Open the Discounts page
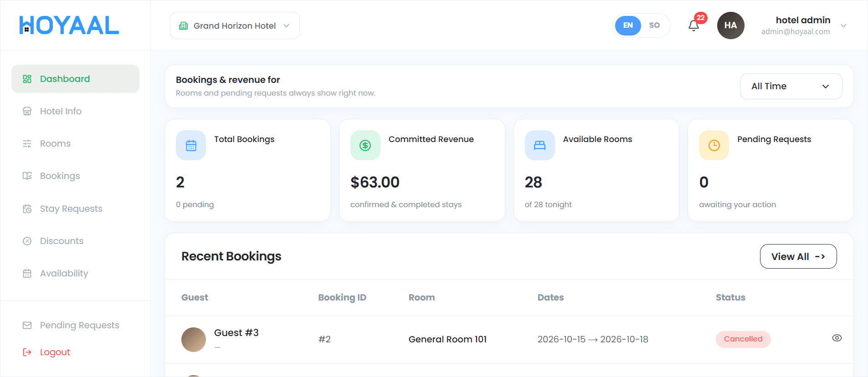Image resolution: width=868 pixels, height=377 pixels. [75, 241]
